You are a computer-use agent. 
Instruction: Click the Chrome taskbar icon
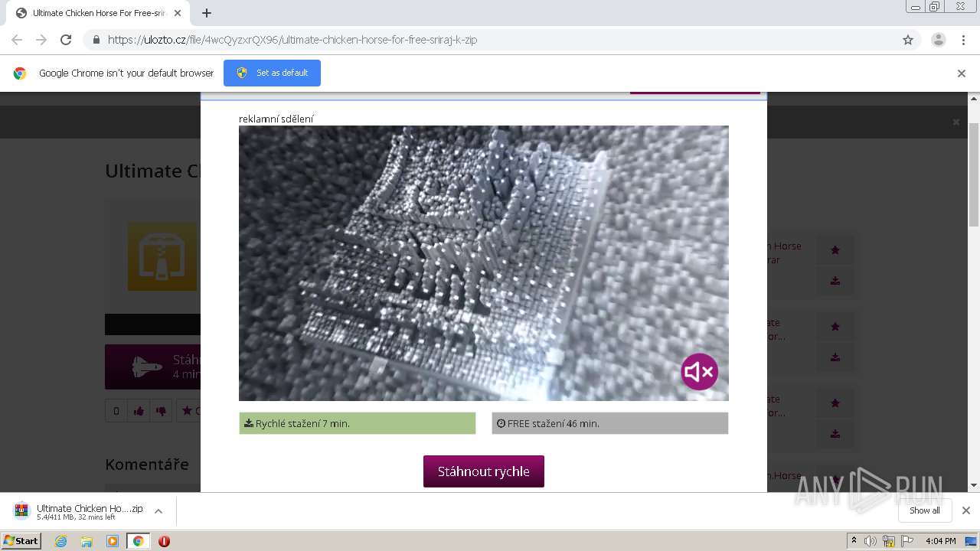[138, 541]
